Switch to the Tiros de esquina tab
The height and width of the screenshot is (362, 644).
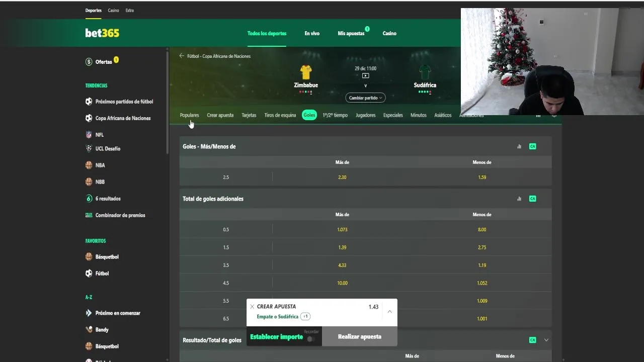(x=280, y=115)
